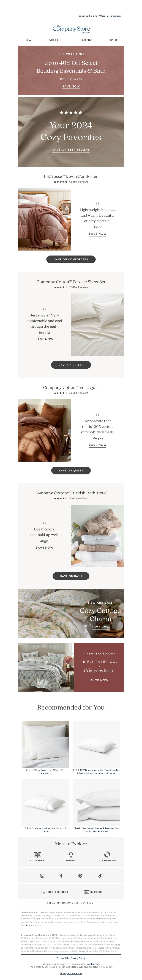This screenshot has height=980, width=142.
Task: Open the Manage Preferences link
Action: 71,973
